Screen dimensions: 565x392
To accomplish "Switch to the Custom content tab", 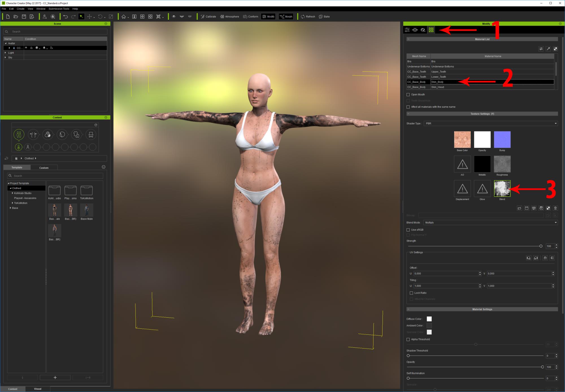I will click(x=44, y=168).
